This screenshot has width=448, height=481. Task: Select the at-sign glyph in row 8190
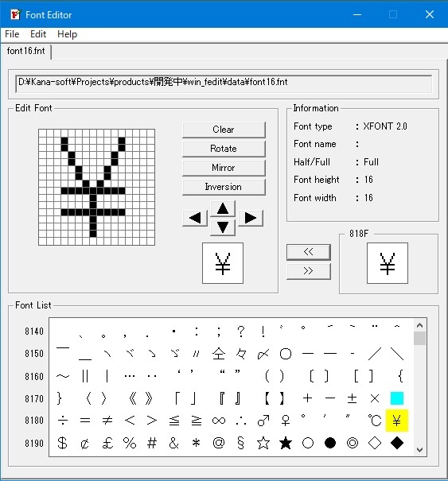219,443
